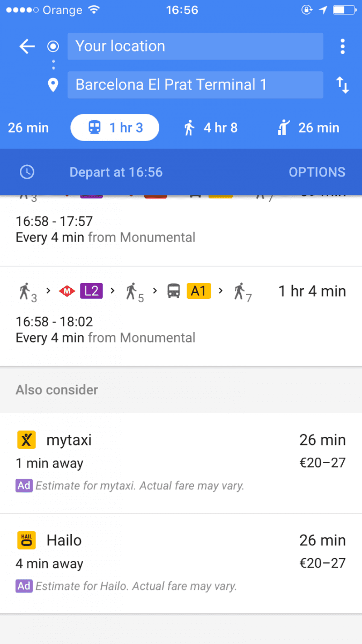Select driving mode on the far left
The height and width of the screenshot is (644, 362).
[28, 128]
